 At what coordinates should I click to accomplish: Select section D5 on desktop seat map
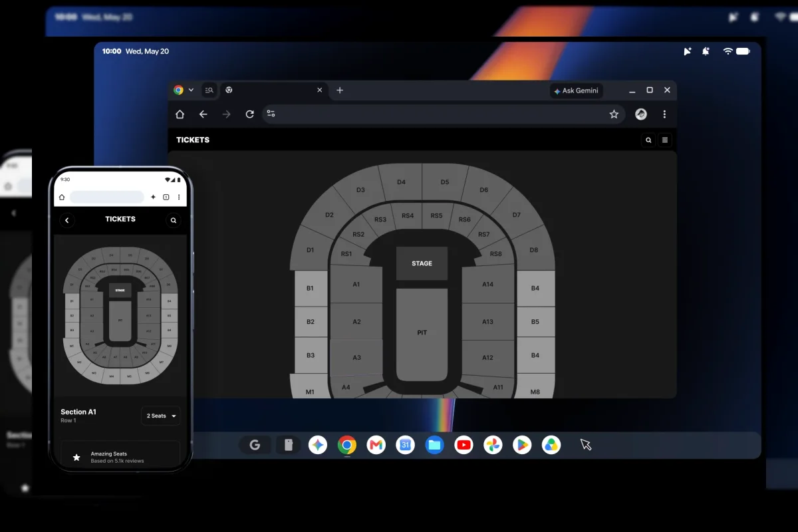(445, 182)
